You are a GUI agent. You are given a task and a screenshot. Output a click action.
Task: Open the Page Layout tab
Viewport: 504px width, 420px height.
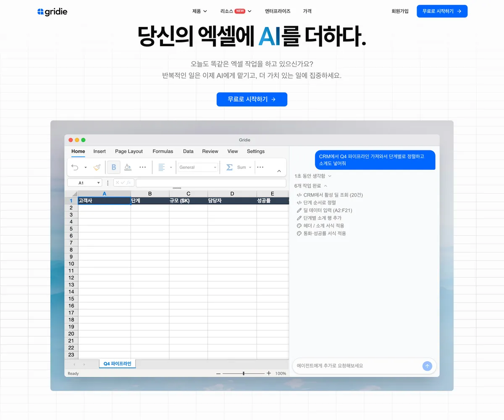[129, 151]
